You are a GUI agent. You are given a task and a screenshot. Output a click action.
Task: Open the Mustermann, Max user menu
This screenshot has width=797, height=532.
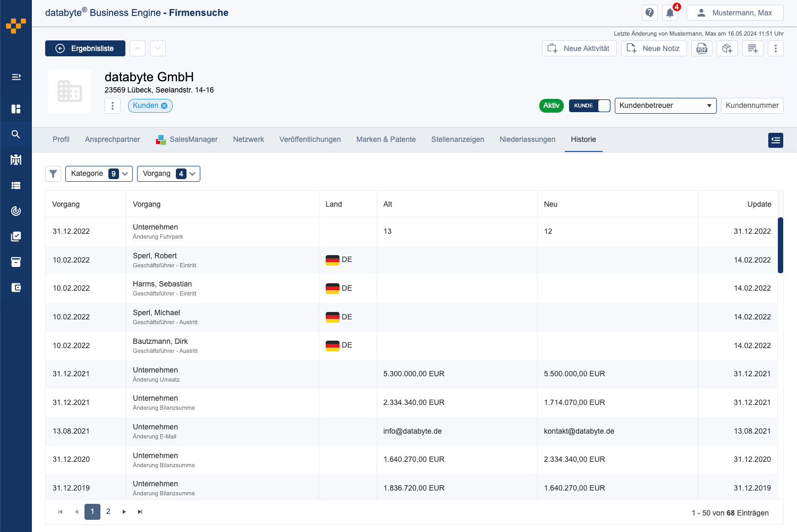735,13
